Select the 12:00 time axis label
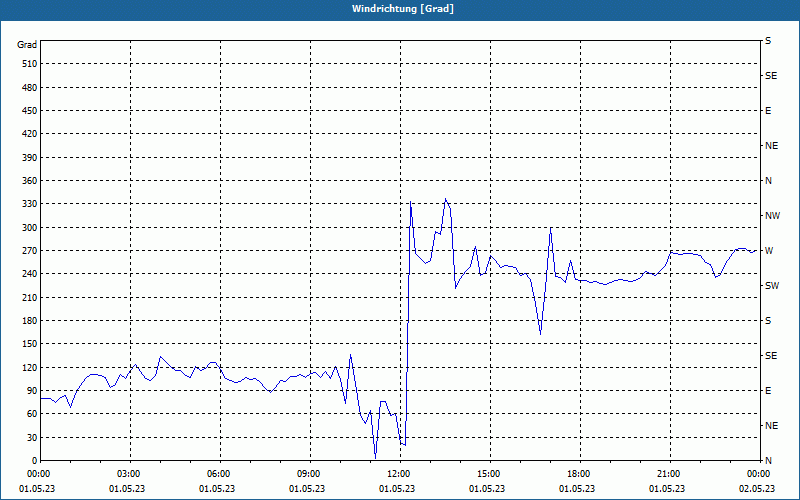The width and height of the screenshot is (800, 500). tap(400, 474)
